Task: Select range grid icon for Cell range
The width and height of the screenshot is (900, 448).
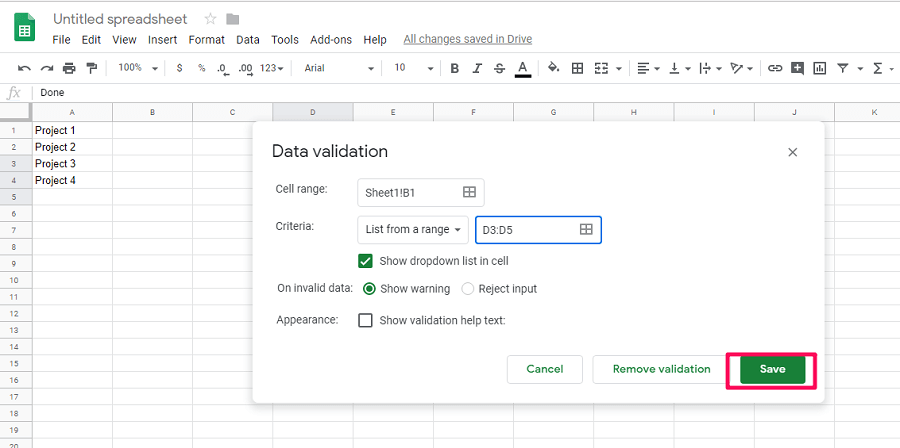Action: (469, 192)
